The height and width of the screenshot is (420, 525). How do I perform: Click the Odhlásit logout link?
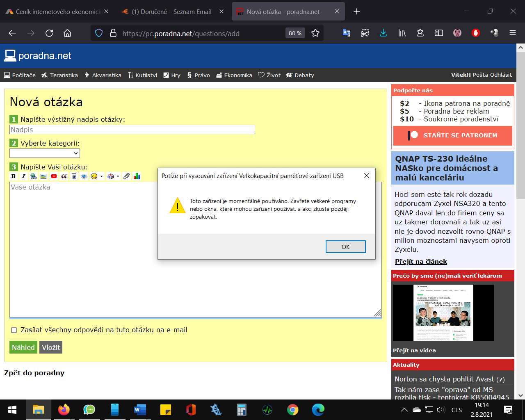[x=501, y=75]
